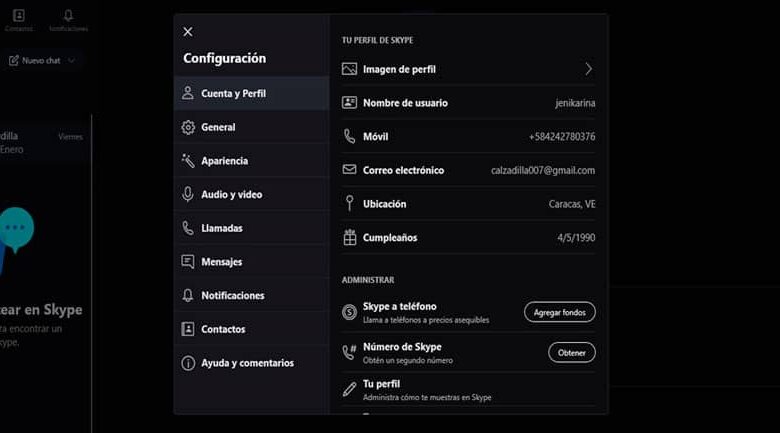Click the Nombre de usuario row
Image resolution: width=780 pixels, height=433 pixels.
point(469,103)
